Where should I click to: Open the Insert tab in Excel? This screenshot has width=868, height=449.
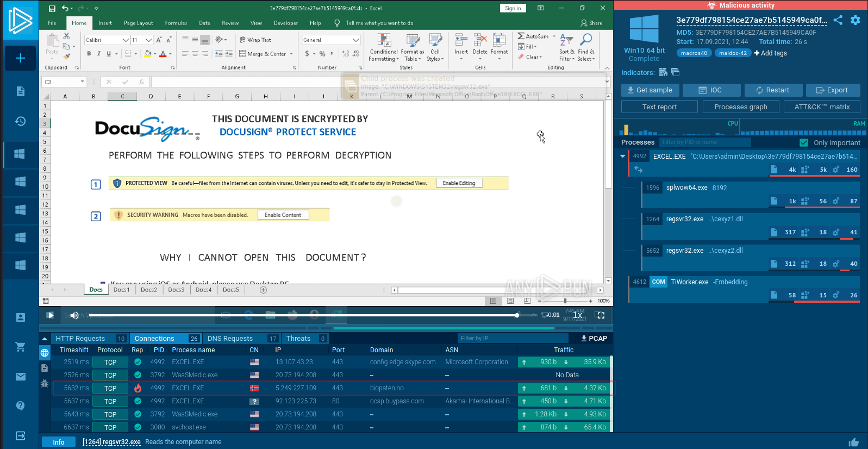[x=105, y=23]
